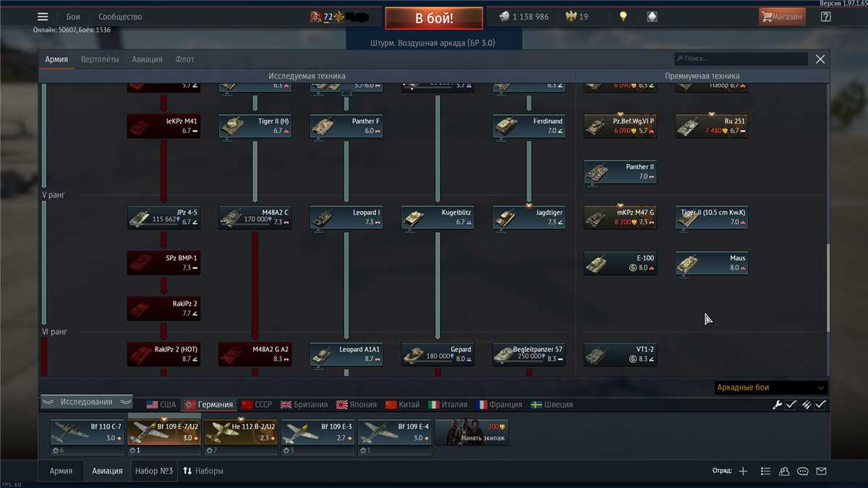Open the Сообщество menu
The image size is (868, 488).
pyautogui.click(x=120, y=17)
